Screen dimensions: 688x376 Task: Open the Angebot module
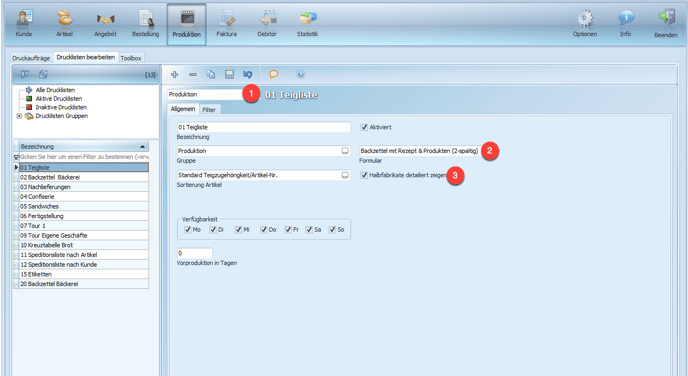coord(105,23)
